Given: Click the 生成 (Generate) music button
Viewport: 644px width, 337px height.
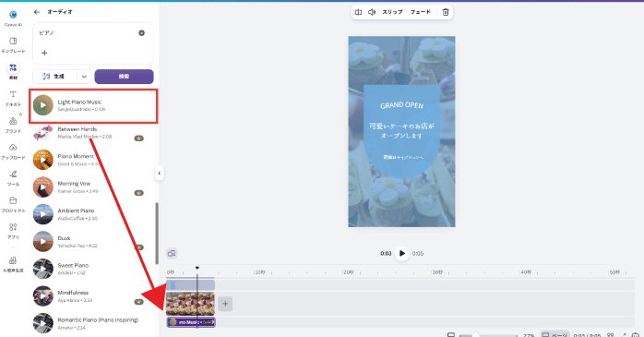Looking at the screenshot, I should point(54,77).
